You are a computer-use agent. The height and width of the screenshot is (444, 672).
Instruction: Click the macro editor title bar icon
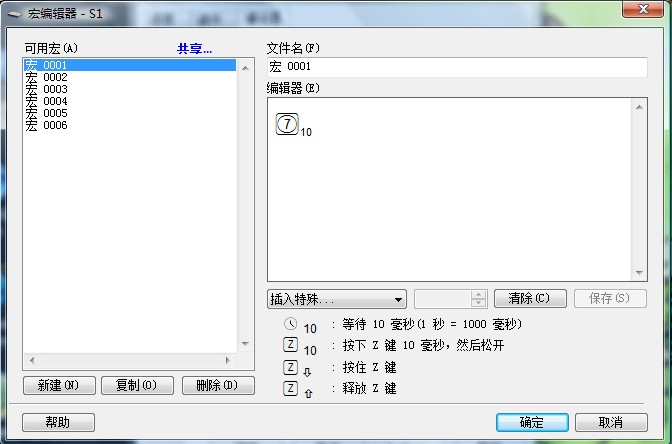pyautogui.click(x=15, y=14)
